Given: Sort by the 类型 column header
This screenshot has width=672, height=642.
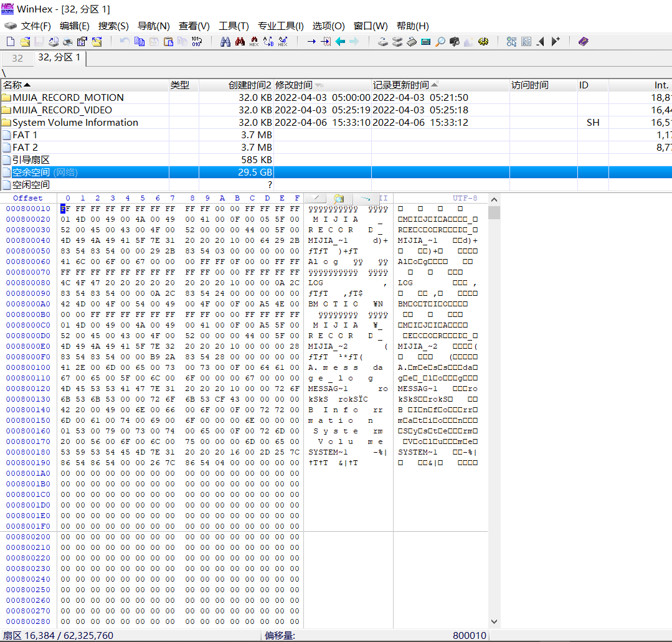Looking at the screenshot, I should [x=184, y=85].
